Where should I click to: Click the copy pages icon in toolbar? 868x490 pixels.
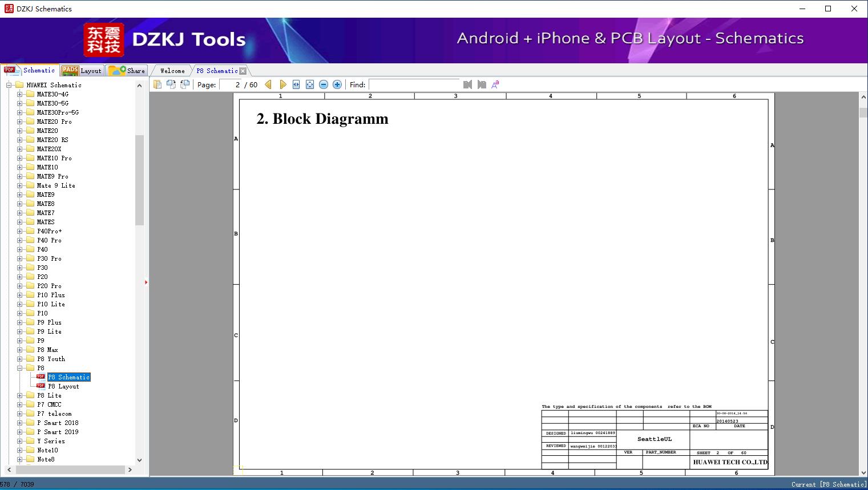click(x=158, y=84)
